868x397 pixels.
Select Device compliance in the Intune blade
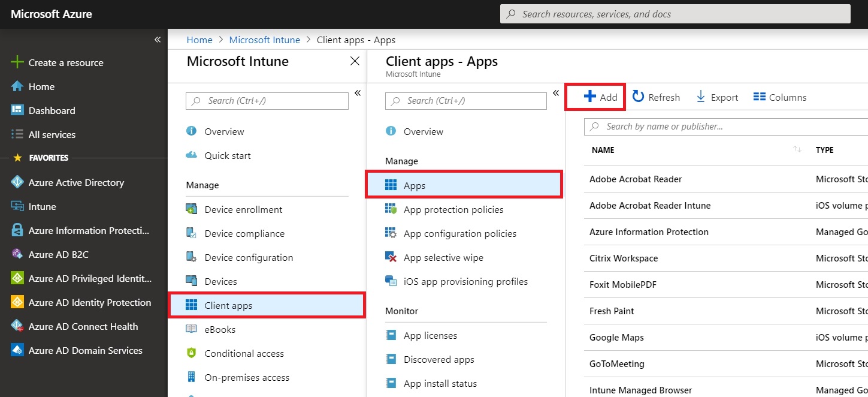tap(246, 233)
